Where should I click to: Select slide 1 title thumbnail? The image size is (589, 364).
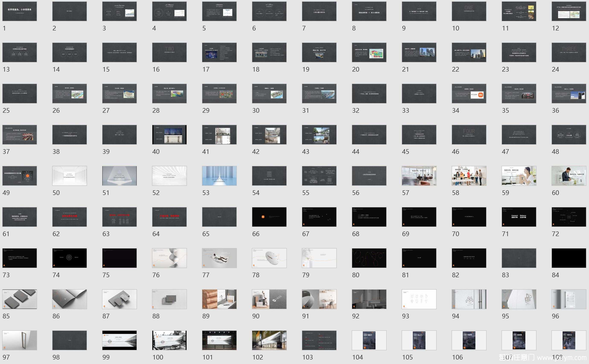tap(19, 11)
